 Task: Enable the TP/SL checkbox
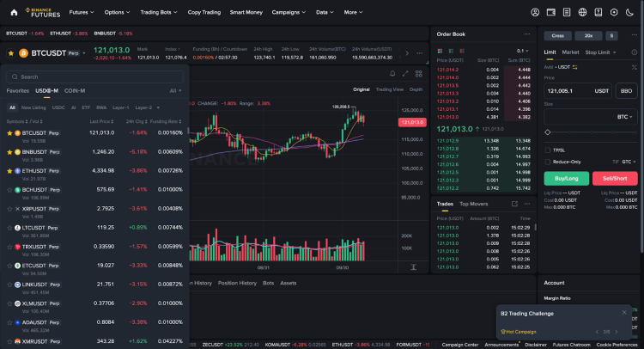click(549, 150)
